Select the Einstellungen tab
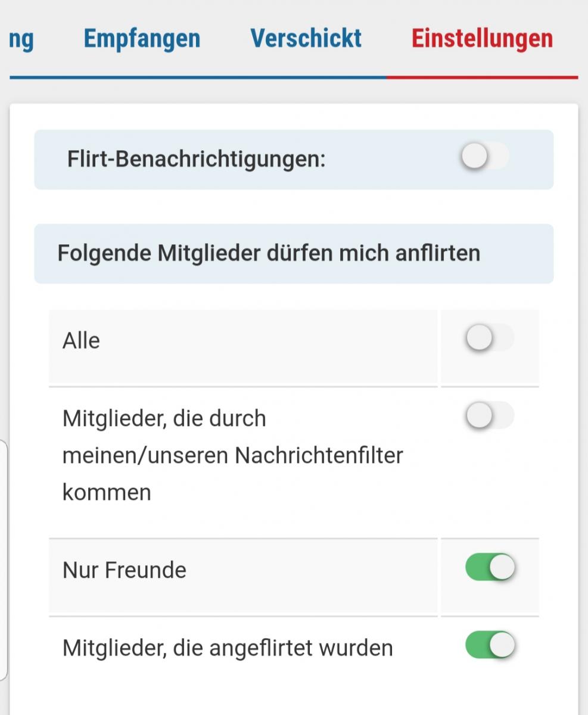Viewport: 588px width, 715px height. [x=482, y=39]
